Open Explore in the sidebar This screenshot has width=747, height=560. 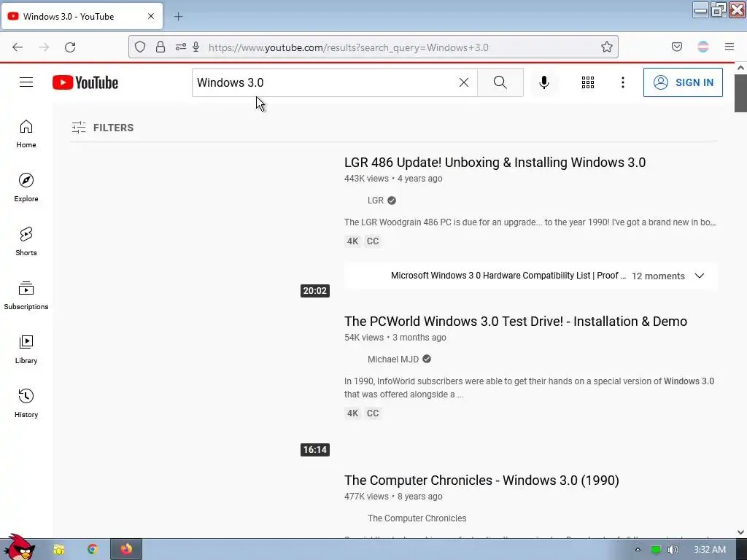pyautogui.click(x=26, y=187)
